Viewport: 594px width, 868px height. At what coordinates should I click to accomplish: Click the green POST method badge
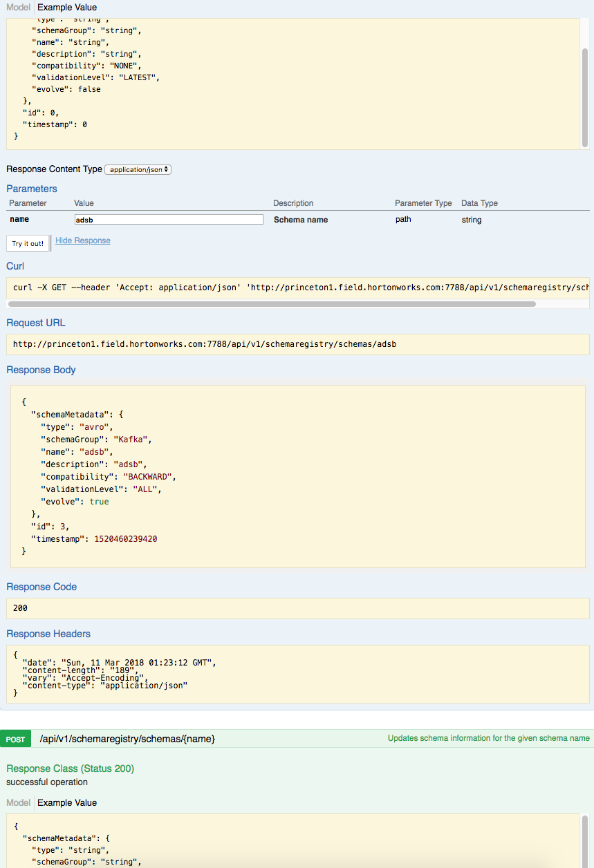point(15,738)
